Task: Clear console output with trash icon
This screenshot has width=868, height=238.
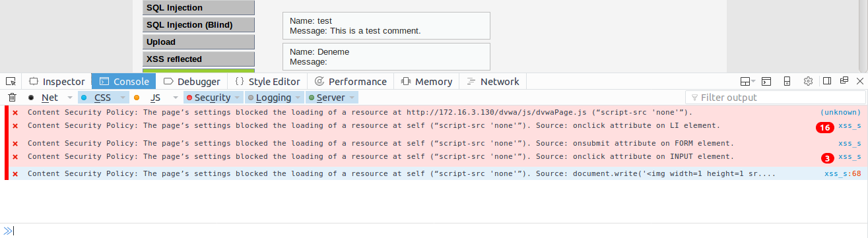Action: [x=11, y=98]
